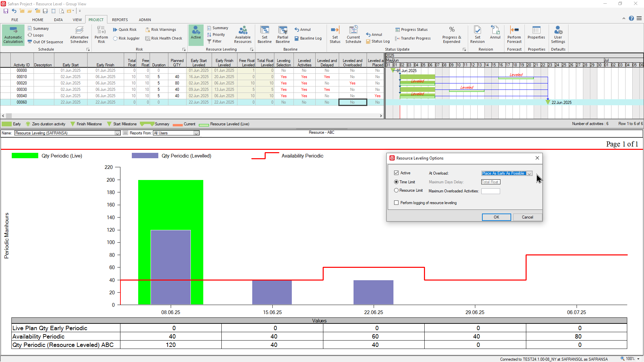Show Risk Warnings
The height and width of the screenshot is (362, 644).
coord(160,29)
